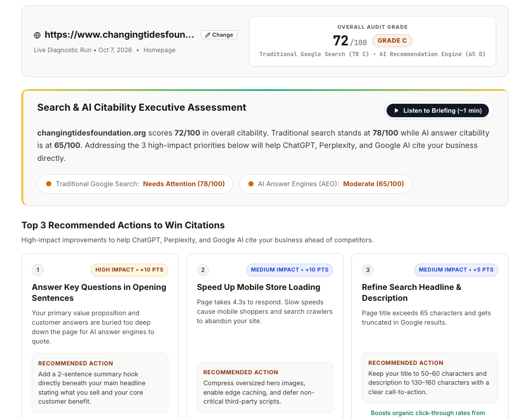Click the number 3 circle badge

click(367, 270)
